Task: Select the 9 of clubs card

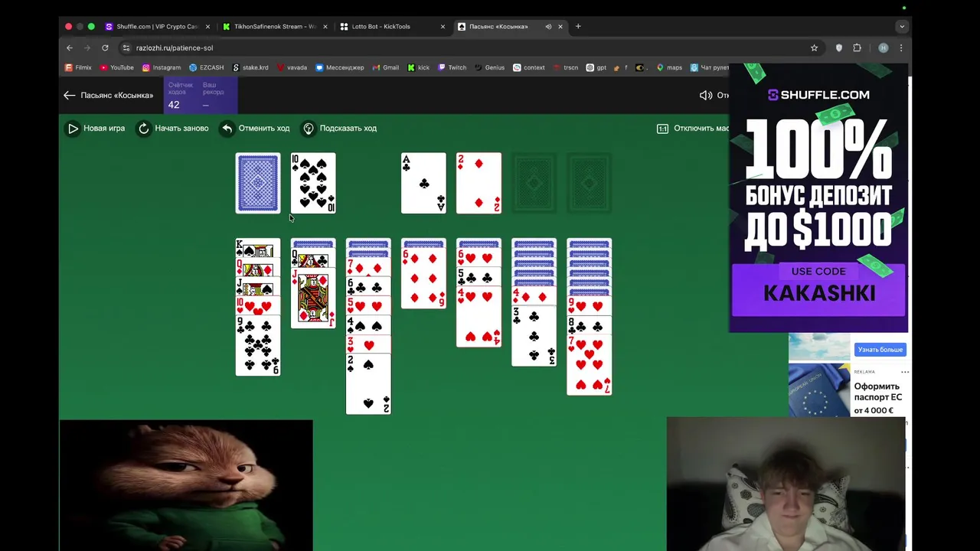Action: point(258,346)
